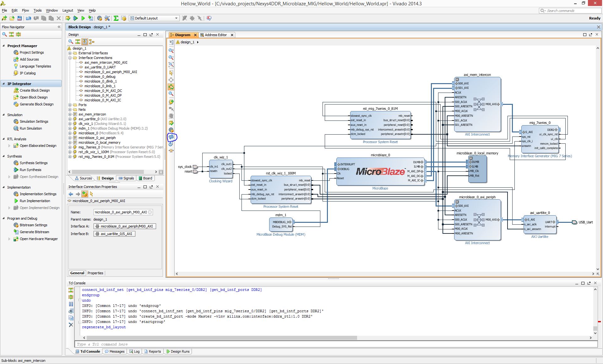
Task: Clear the Tcl Console output with X icon
Action: point(71,325)
